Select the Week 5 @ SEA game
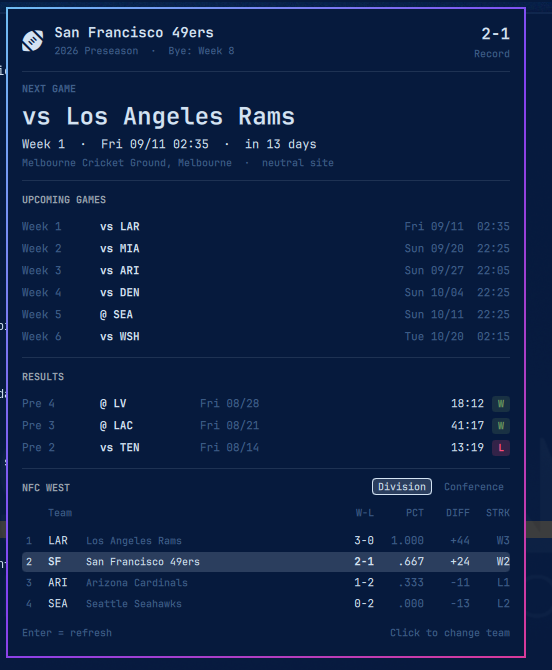The width and height of the screenshot is (552, 670). point(266,314)
